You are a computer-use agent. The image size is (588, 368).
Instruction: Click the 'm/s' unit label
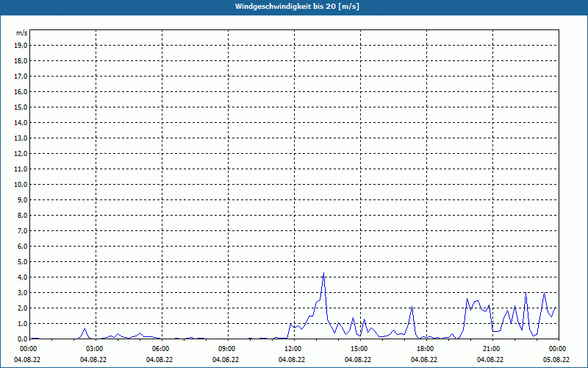click(x=22, y=33)
